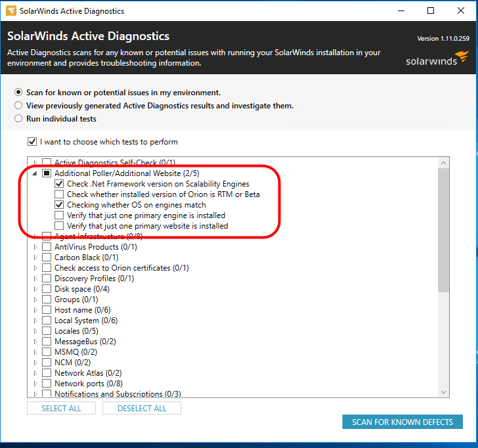This screenshot has height=448, width=478.
Task: Check the Carbon Black group checkbox
Action: (47, 258)
